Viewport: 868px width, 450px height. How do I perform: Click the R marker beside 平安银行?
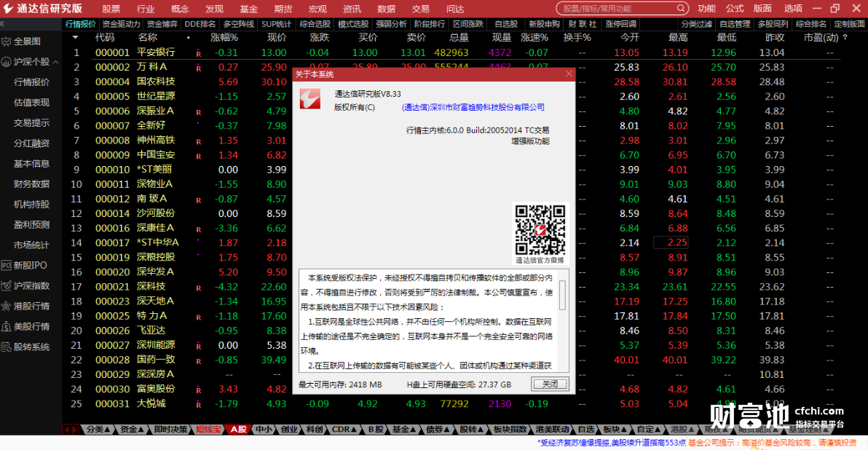click(x=198, y=54)
